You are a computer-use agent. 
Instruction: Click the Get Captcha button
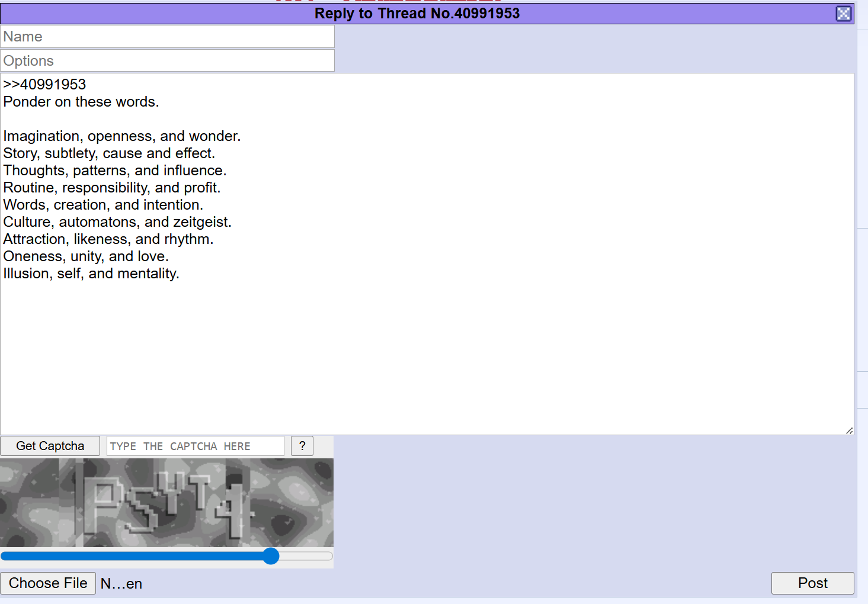(50, 446)
